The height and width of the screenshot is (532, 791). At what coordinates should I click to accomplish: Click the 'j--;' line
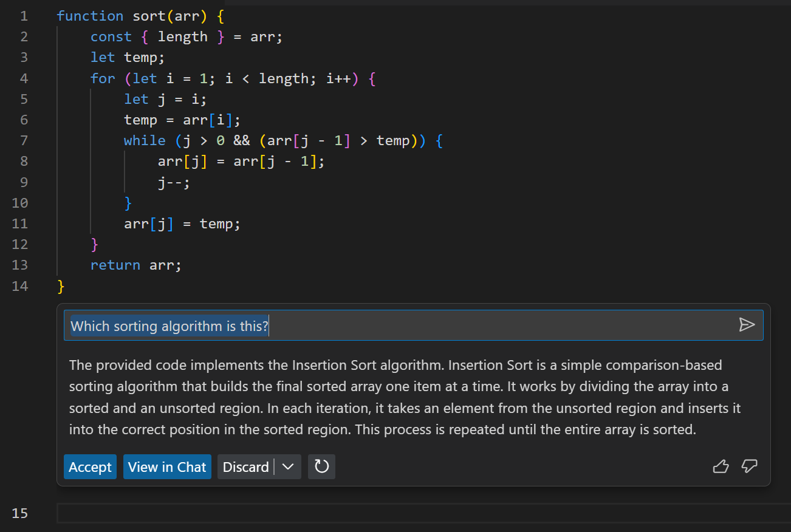[174, 182]
